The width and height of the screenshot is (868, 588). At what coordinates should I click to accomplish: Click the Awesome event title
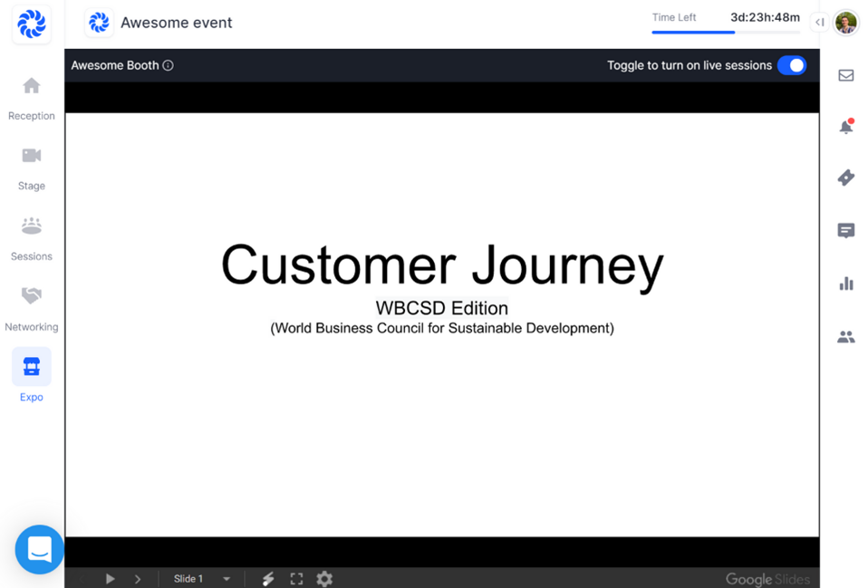pyautogui.click(x=177, y=23)
